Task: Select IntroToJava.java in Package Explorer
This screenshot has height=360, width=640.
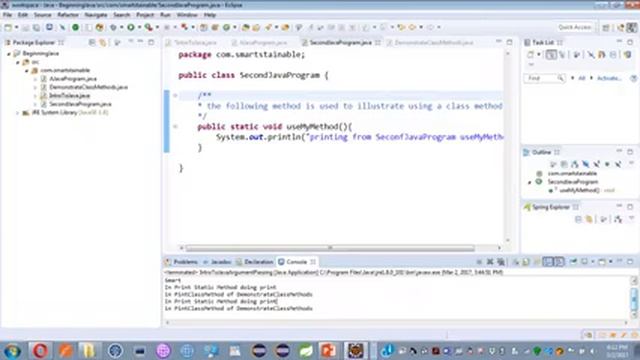Action: coord(70,96)
